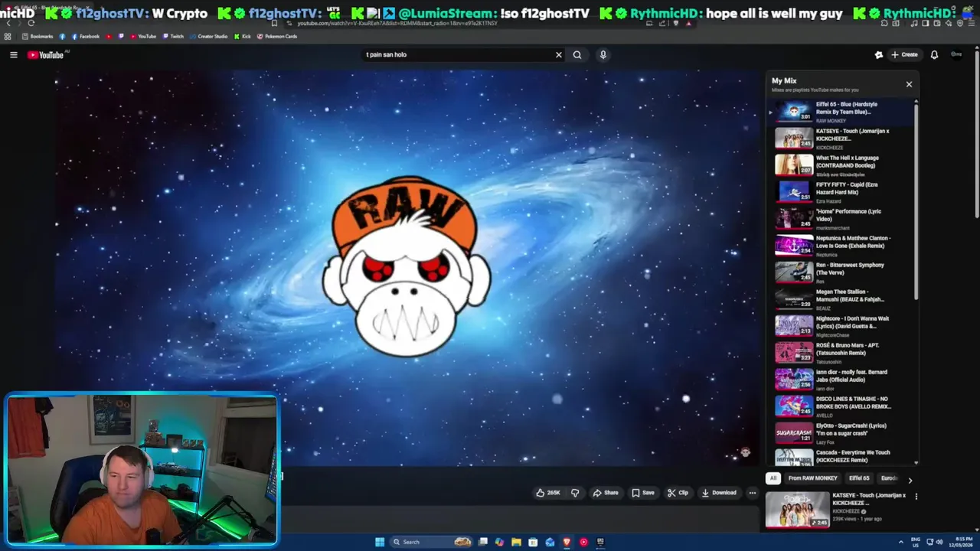980x551 pixels.
Task: Download the video
Action: (718, 493)
